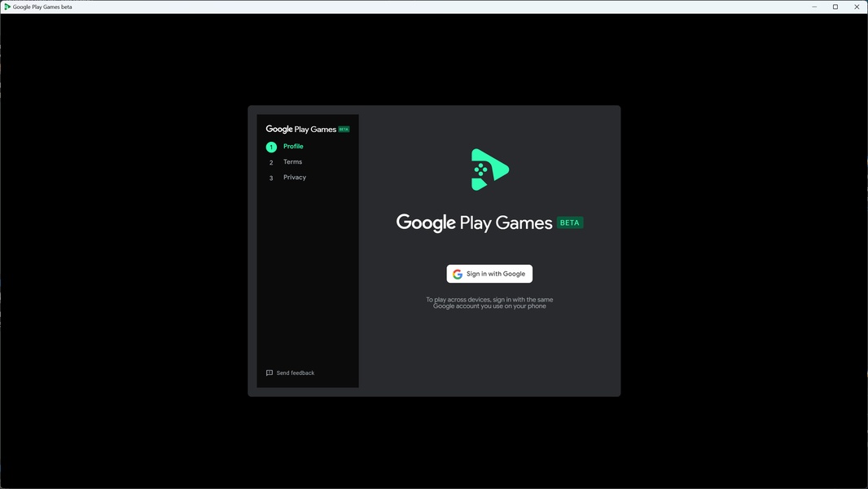Viewport: 868px width, 489px height.
Task: Click the small BETA badge in the sidebar
Action: coord(344,129)
